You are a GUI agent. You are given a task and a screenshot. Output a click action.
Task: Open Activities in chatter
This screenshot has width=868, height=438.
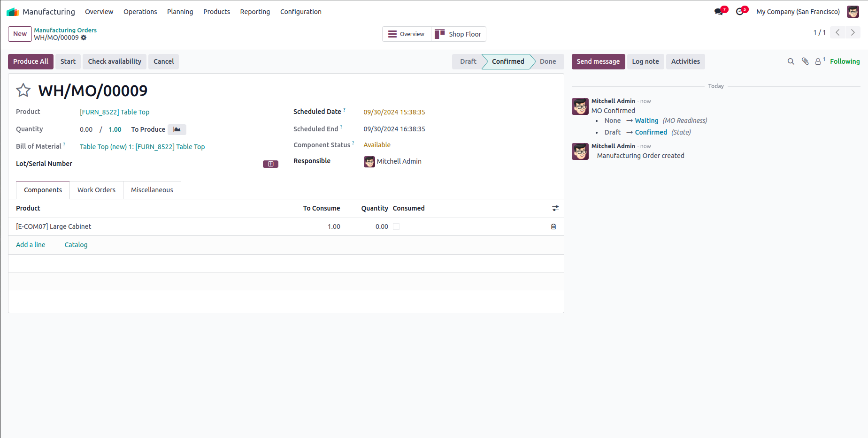[x=685, y=61]
